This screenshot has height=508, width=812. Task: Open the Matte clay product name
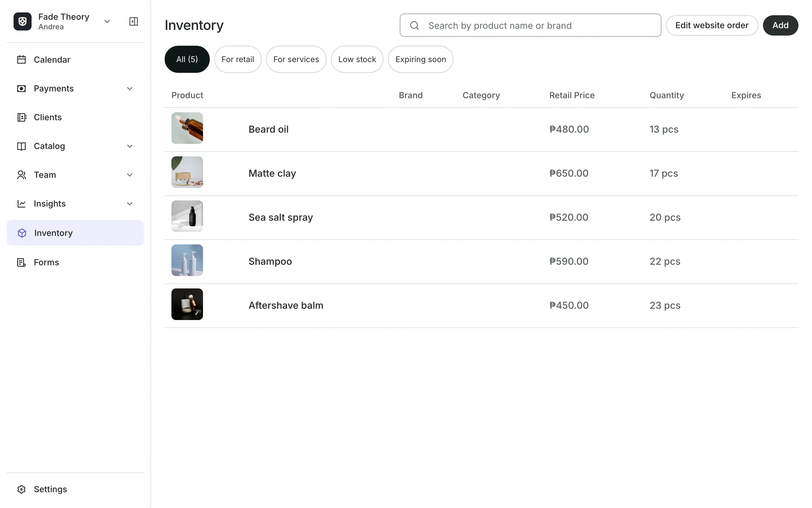272,173
